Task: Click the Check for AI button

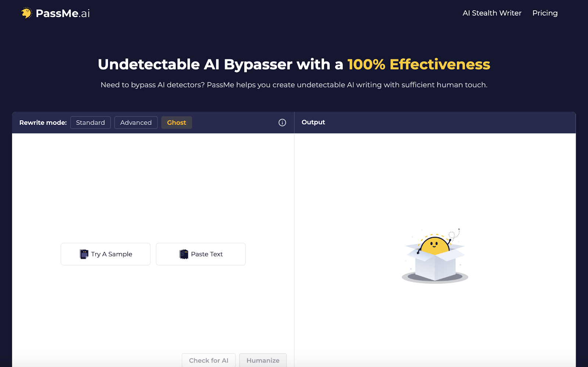Action: (208, 360)
